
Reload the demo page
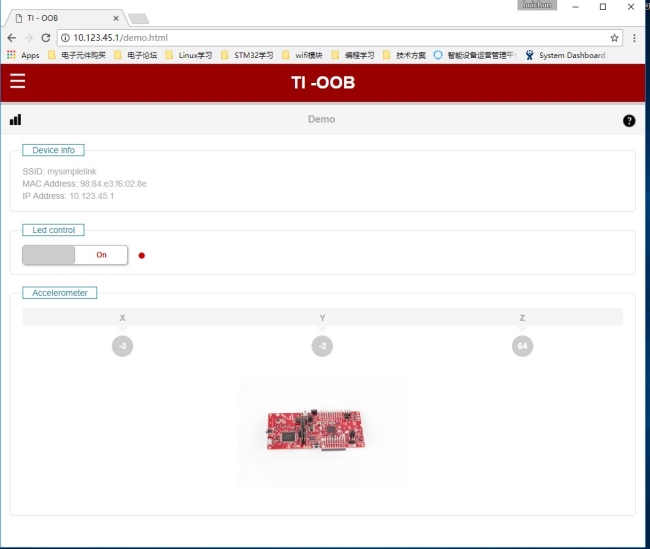(x=46, y=37)
